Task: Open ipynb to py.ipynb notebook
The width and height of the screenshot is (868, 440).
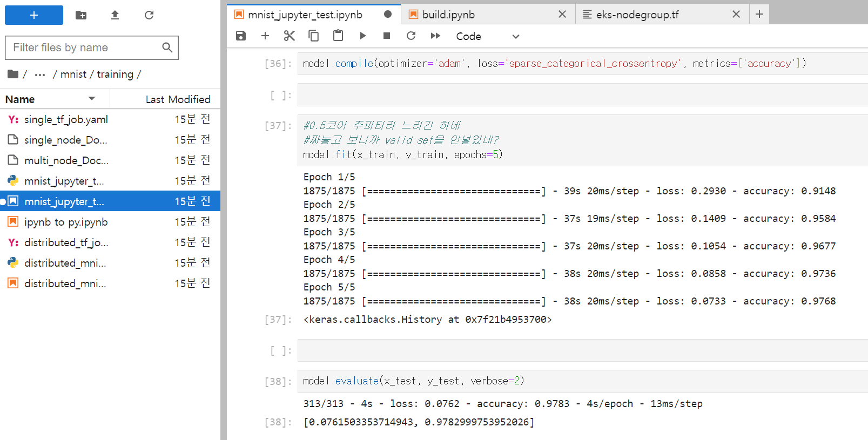Action: point(110,222)
